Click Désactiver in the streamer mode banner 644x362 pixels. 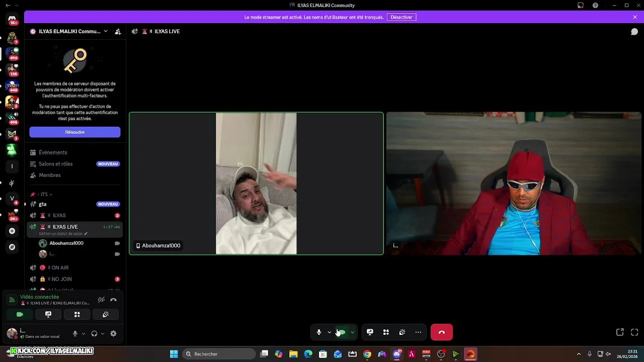[401, 17]
